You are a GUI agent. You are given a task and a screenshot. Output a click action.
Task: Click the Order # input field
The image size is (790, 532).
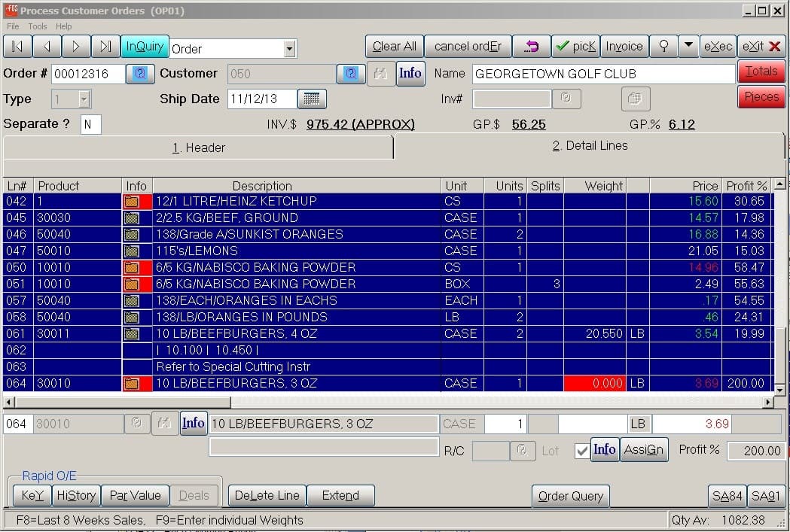click(x=87, y=74)
